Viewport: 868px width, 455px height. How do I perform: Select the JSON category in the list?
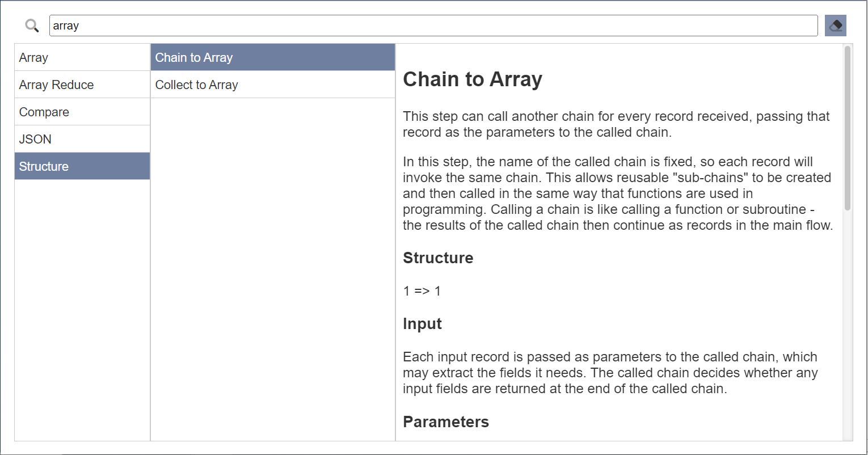point(82,139)
